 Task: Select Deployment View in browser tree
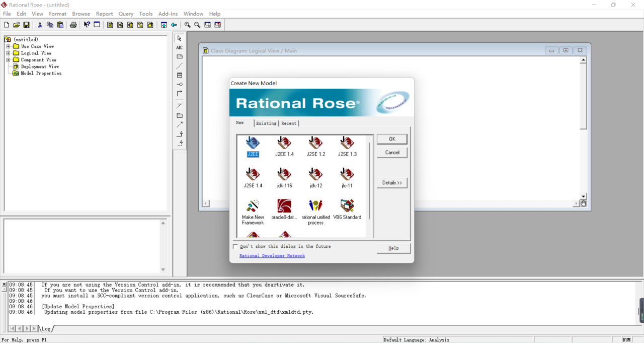pos(40,66)
